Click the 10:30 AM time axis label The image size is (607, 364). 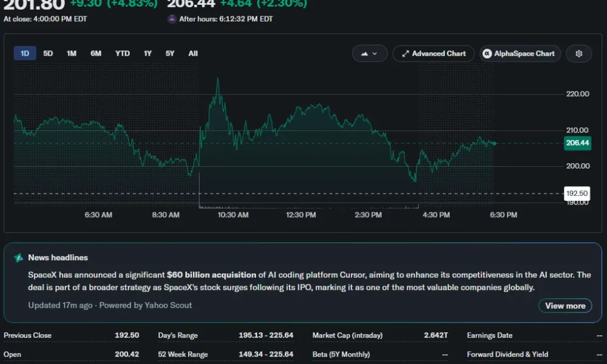233,215
